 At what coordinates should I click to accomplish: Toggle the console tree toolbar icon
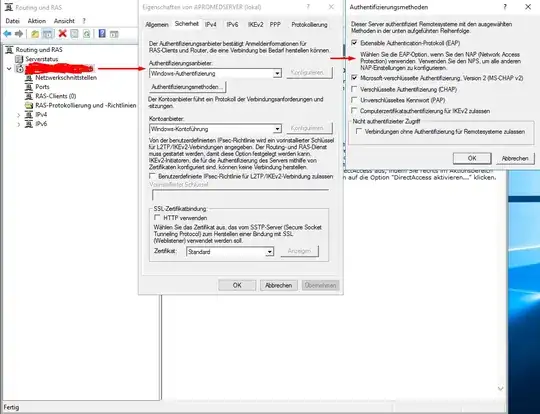(x=48, y=34)
